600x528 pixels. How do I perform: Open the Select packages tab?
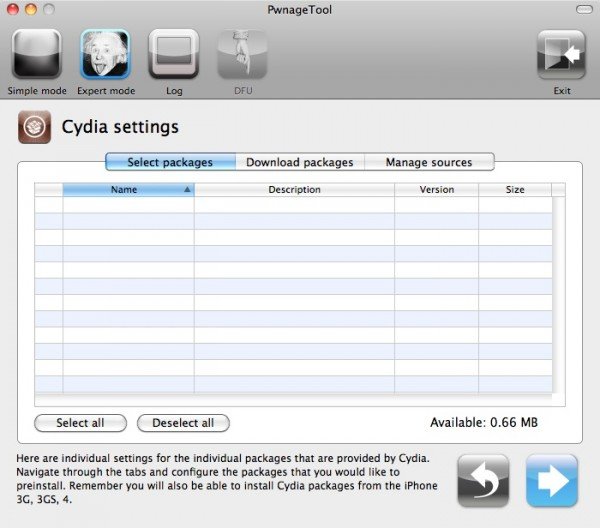point(170,162)
